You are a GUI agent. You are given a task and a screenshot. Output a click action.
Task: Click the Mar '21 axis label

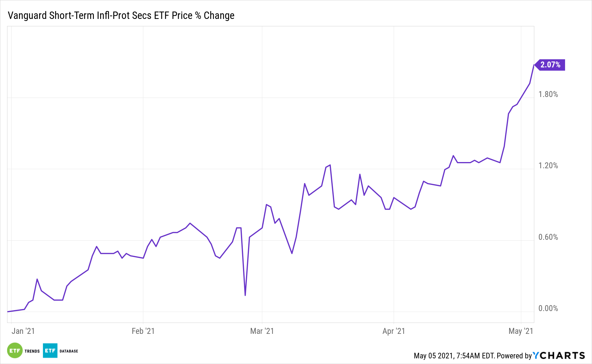pyautogui.click(x=262, y=331)
